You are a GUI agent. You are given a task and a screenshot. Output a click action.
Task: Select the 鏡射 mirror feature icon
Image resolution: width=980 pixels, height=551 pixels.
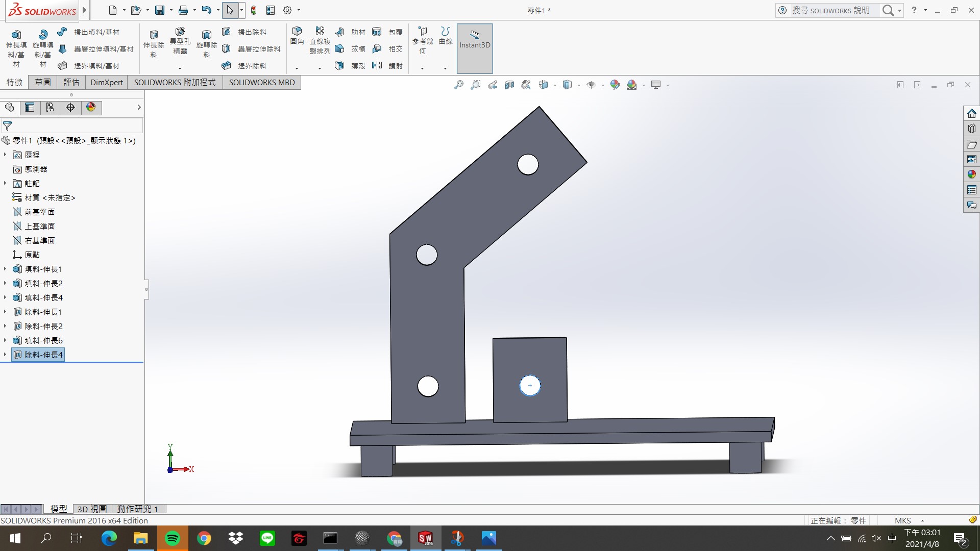[377, 65]
